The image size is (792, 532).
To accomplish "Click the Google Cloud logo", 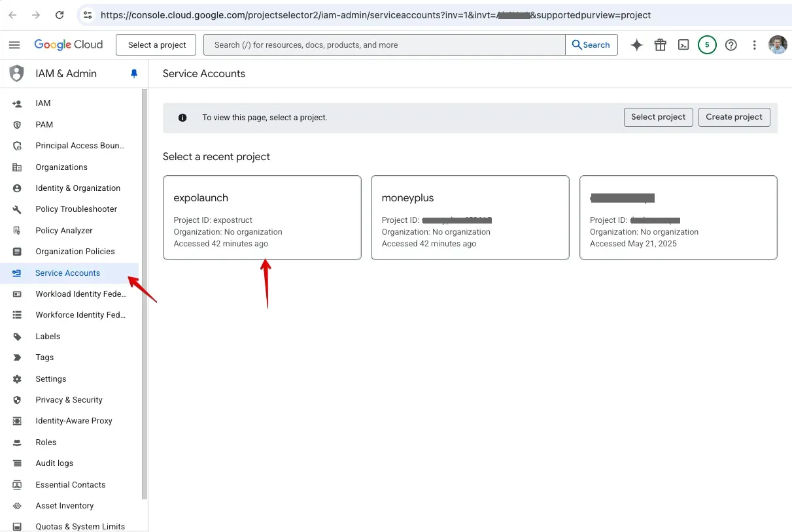I will tap(69, 44).
